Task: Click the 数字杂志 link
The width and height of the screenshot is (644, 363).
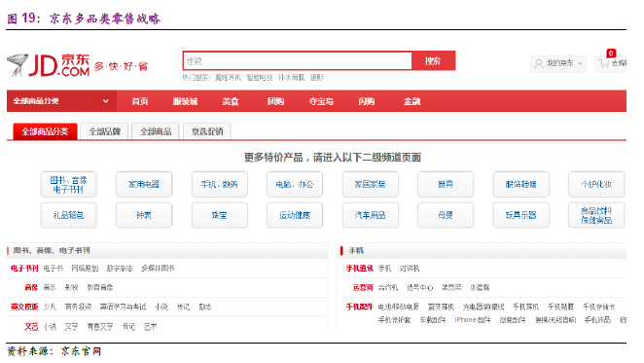Action: coord(120,269)
